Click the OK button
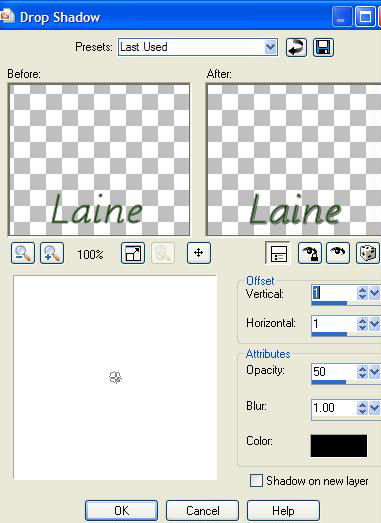 [x=121, y=511]
